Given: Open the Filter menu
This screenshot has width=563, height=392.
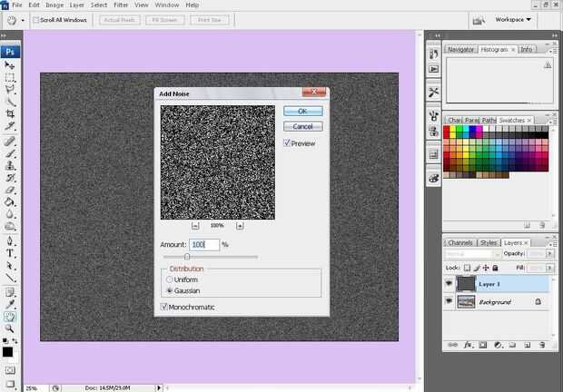Looking at the screenshot, I should [121, 5].
